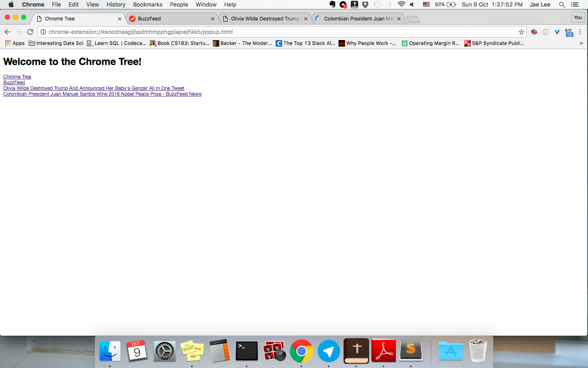
Task: Open The Top 13 Slack bookmark
Action: pyautogui.click(x=305, y=43)
